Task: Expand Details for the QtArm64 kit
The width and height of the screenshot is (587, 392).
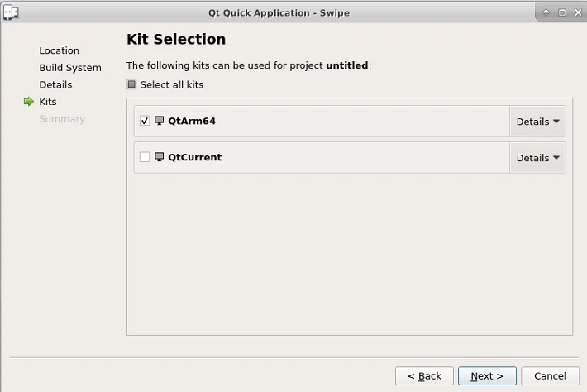Action: pyautogui.click(x=537, y=122)
